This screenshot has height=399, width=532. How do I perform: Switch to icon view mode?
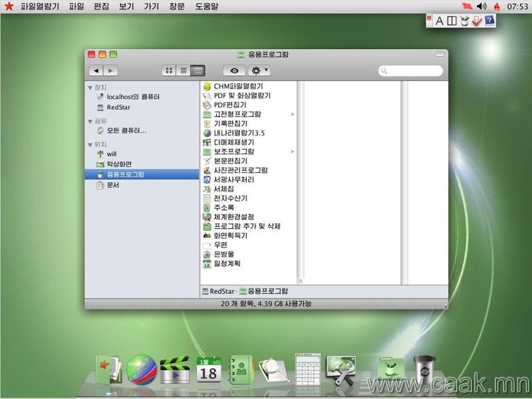click(x=169, y=70)
